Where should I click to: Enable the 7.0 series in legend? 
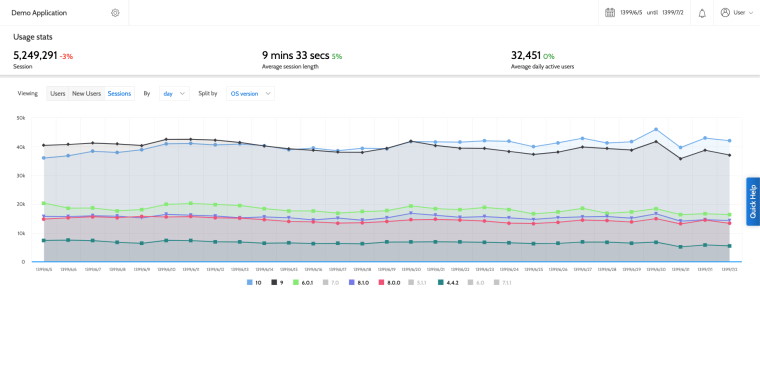331,282
